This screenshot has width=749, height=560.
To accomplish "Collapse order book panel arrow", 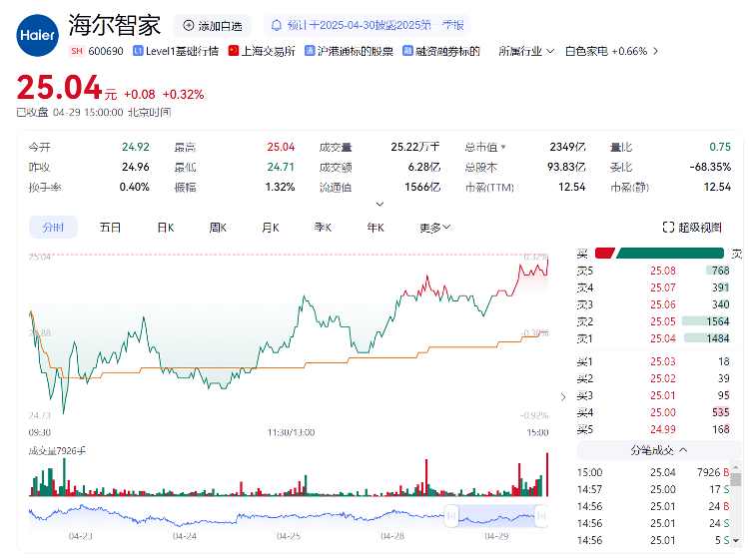I will click(563, 396).
